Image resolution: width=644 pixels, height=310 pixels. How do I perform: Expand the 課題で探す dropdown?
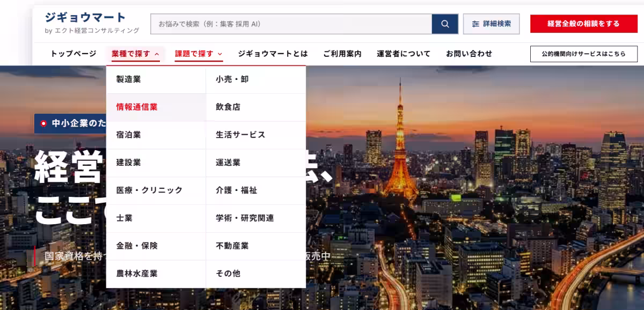pos(199,54)
